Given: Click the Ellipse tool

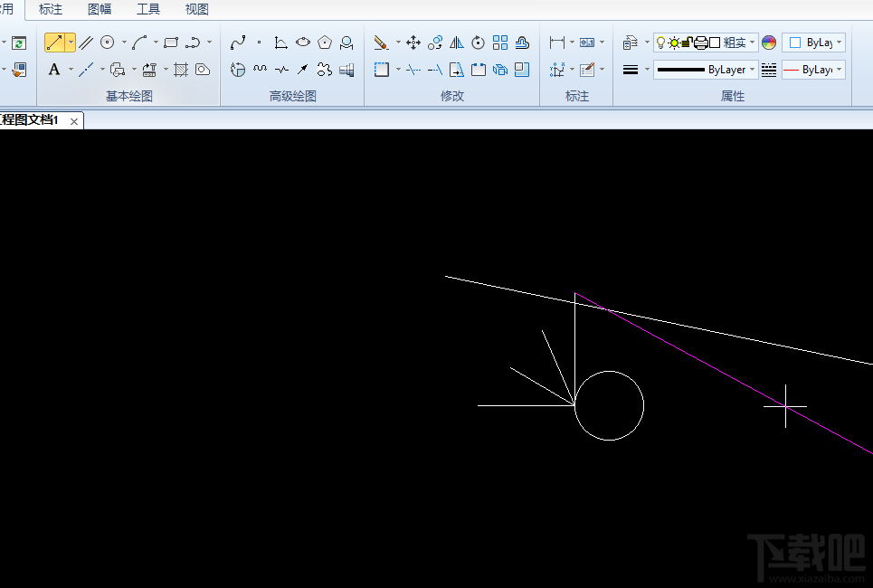Looking at the screenshot, I should pos(303,43).
